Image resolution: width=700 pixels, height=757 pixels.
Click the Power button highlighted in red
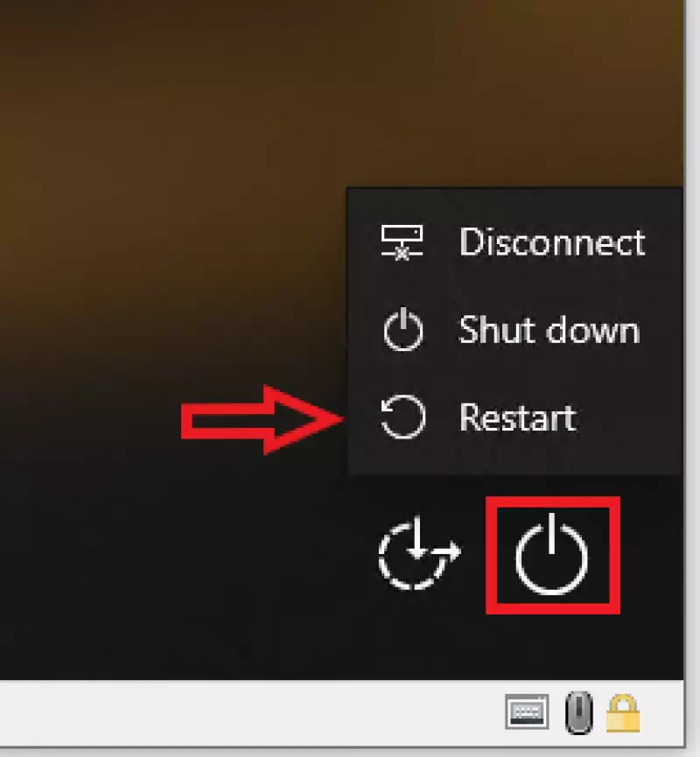[x=552, y=555]
